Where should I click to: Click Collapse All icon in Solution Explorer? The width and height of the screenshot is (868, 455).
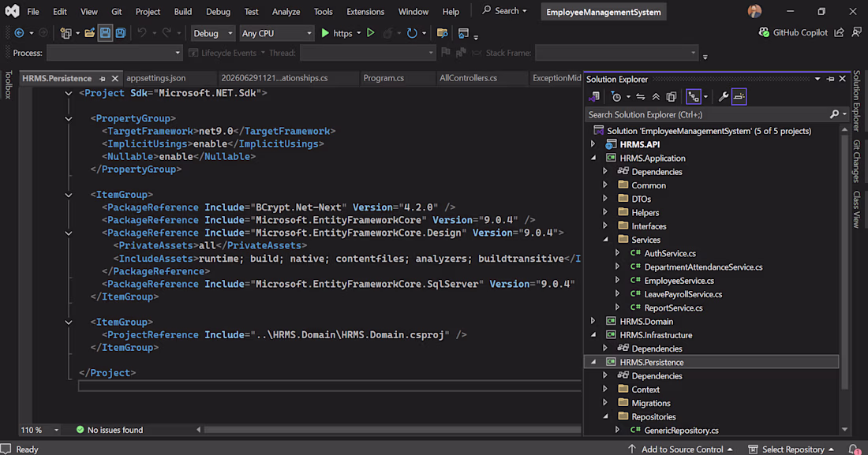pyautogui.click(x=656, y=97)
